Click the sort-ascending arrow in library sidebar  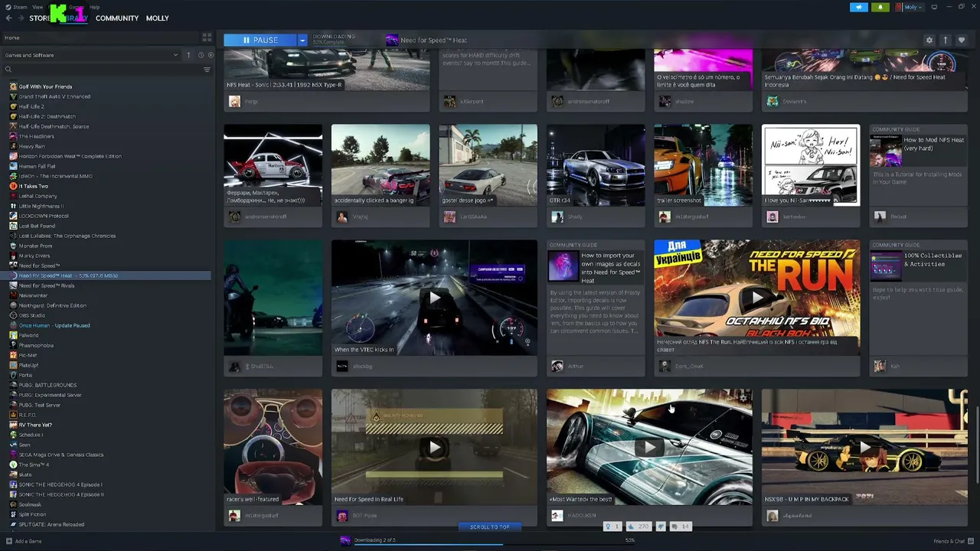pyautogui.click(x=188, y=55)
